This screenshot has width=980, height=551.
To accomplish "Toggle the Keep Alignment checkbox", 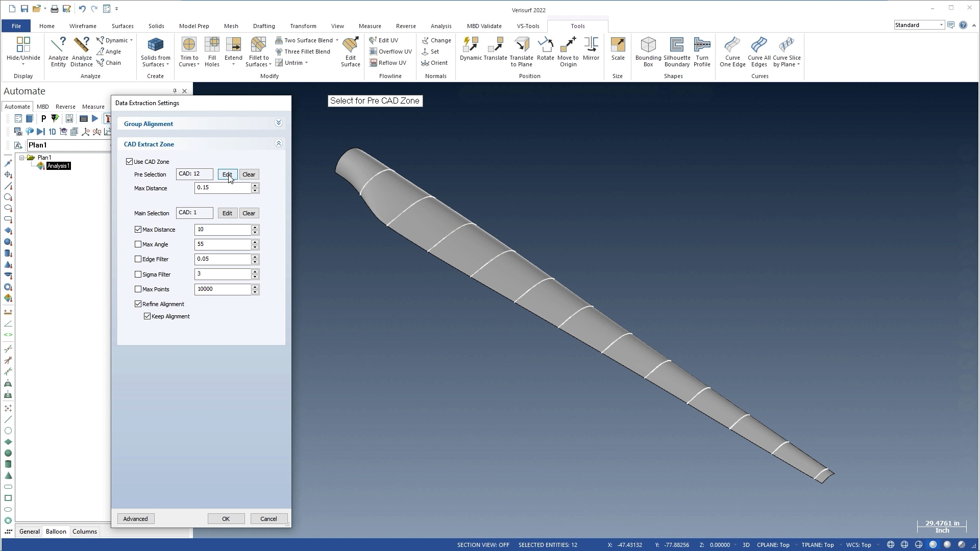I will coord(148,316).
